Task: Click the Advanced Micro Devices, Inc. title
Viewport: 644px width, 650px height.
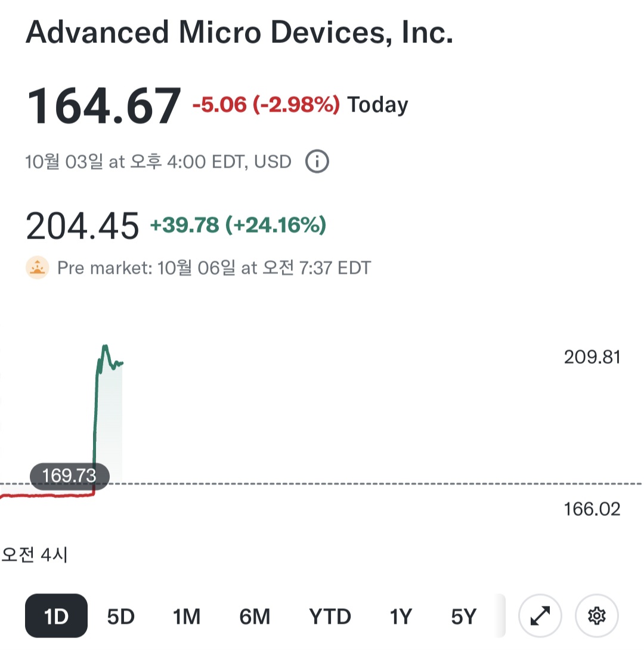Action: pyautogui.click(x=239, y=33)
